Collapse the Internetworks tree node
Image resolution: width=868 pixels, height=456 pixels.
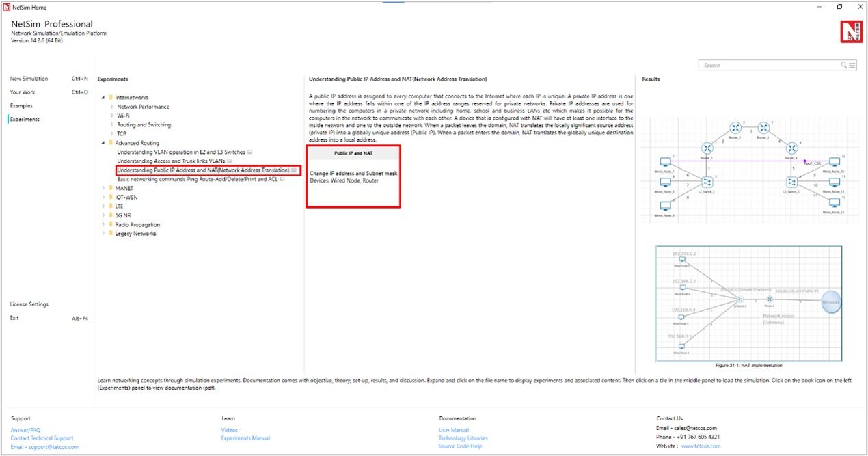[x=103, y=98]
